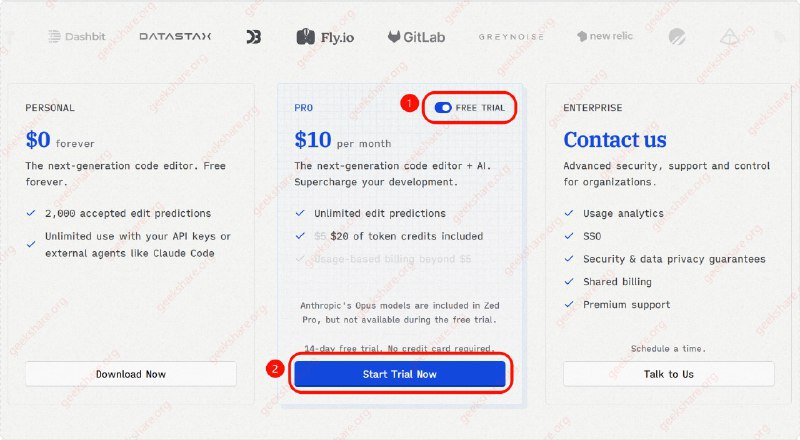800x440 pixels.
Task: Click the Unlimited edit predictions checkmark
Action: click(301, 213)
